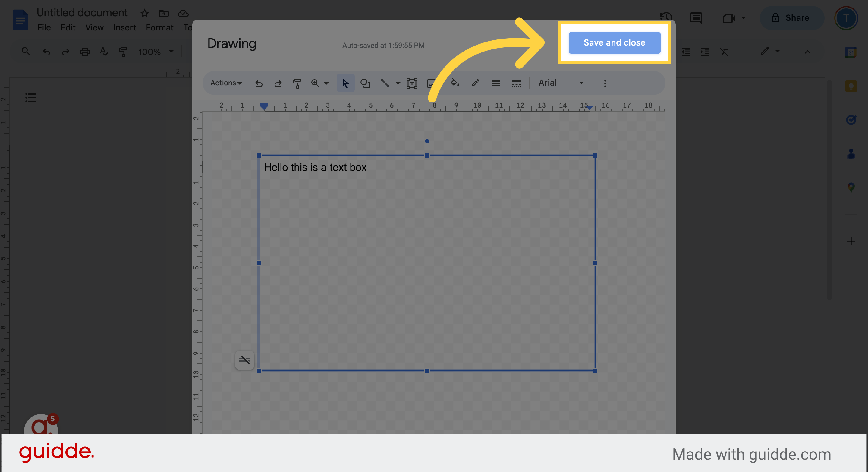868x472 pixels.
Task: Open border color with the pencil icon
Action: click(x=475, y=83)
